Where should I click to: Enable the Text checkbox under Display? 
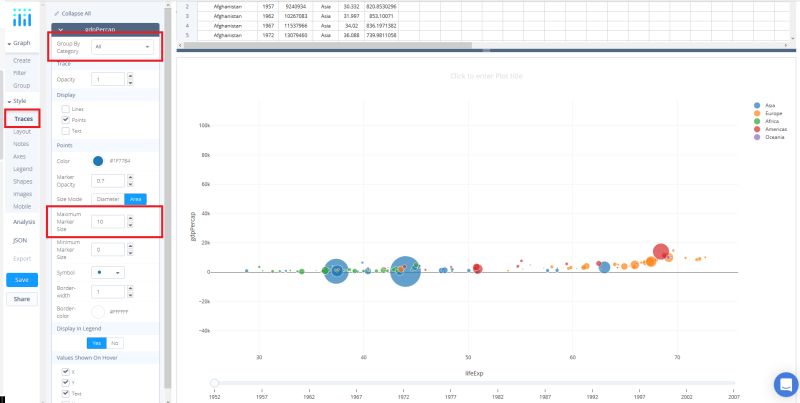(65, 131)
